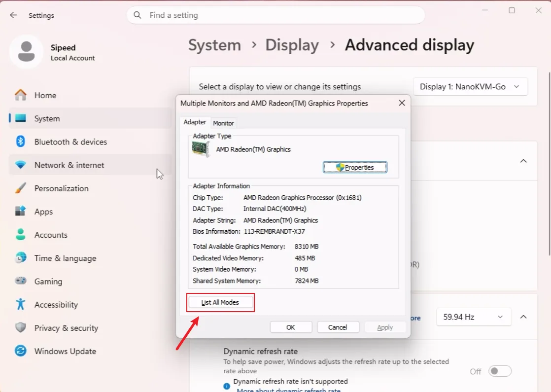Viewport: 551px width, 392px height.
Task: Click the Gaming controller icon
Action: (20, 281)
